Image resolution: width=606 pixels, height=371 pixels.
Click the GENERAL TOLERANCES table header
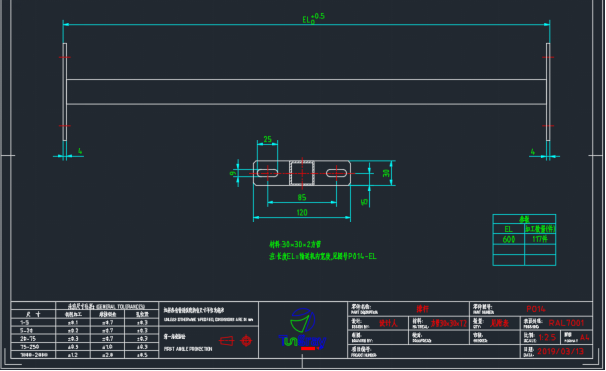click(x=107, y=306)
